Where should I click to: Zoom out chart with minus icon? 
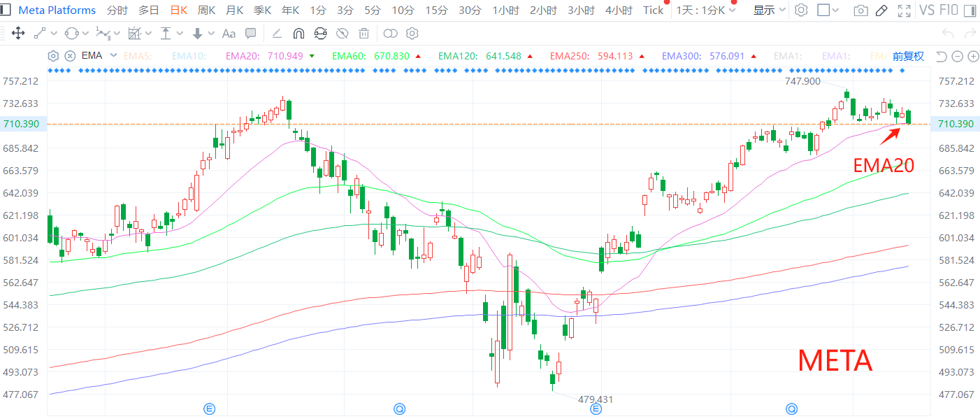tap(957, 57)
